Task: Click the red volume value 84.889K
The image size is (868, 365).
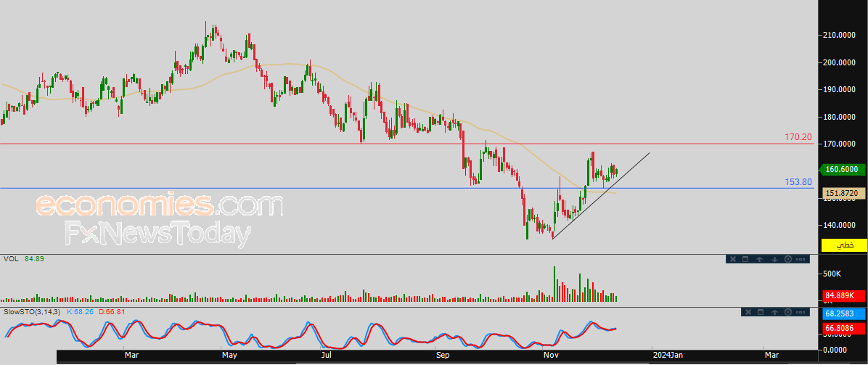Action: (843, 296)
